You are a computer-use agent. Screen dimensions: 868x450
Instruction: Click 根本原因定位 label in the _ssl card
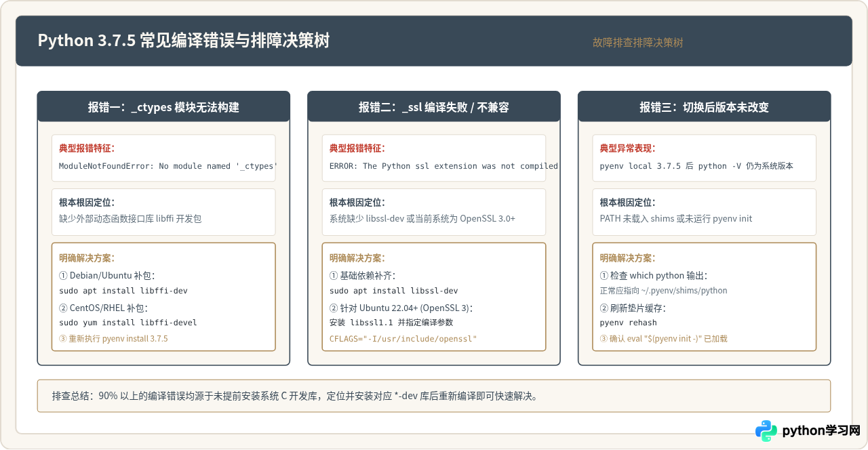point(357,202)
